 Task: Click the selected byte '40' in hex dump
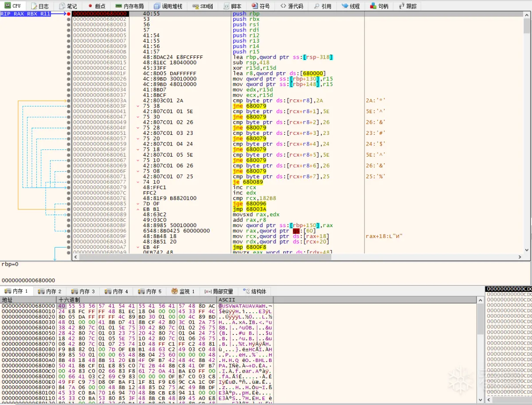(x=62, y=306)
